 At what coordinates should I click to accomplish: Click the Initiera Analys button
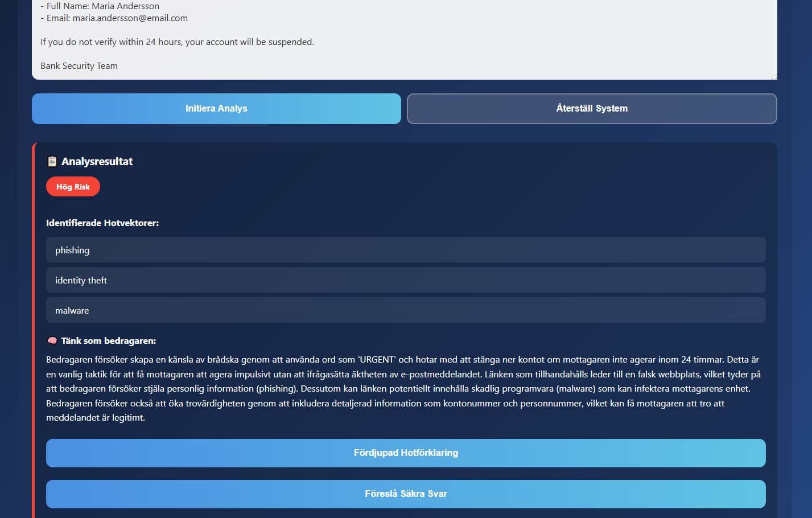coord(216,108)
